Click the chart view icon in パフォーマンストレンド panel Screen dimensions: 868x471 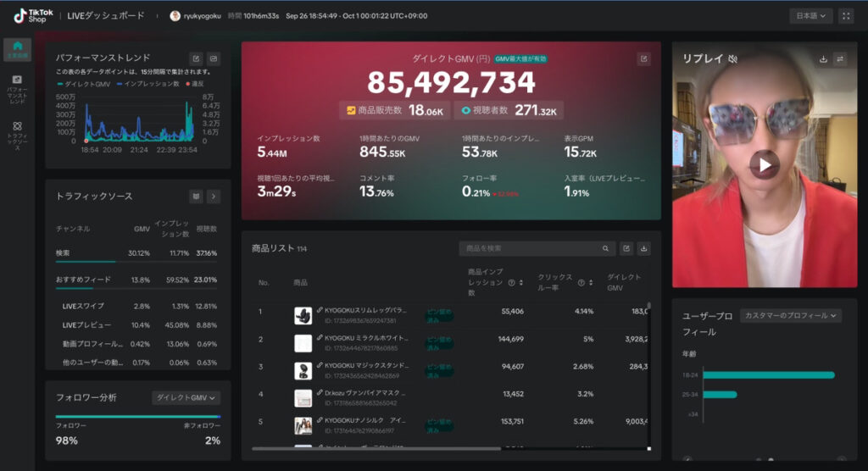214,58
